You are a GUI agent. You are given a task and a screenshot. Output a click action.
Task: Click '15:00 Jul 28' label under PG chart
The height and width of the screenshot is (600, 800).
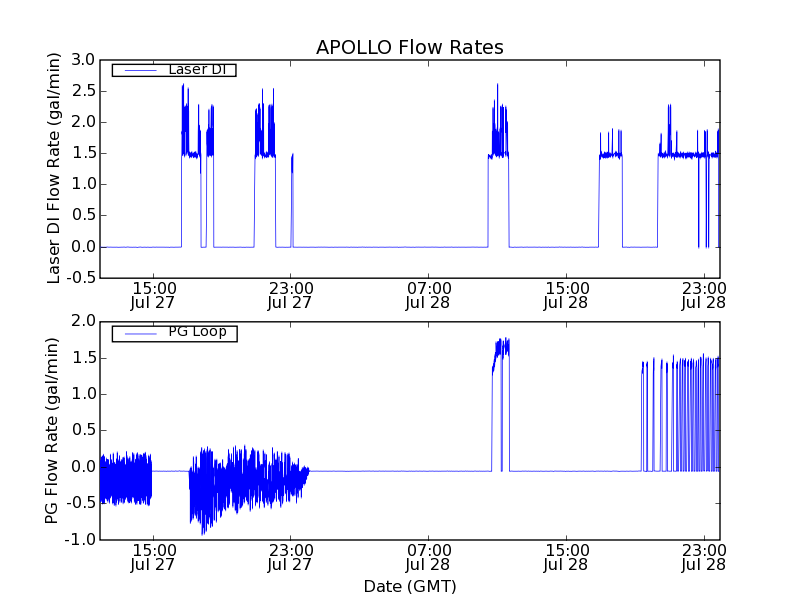pos(566,558)
